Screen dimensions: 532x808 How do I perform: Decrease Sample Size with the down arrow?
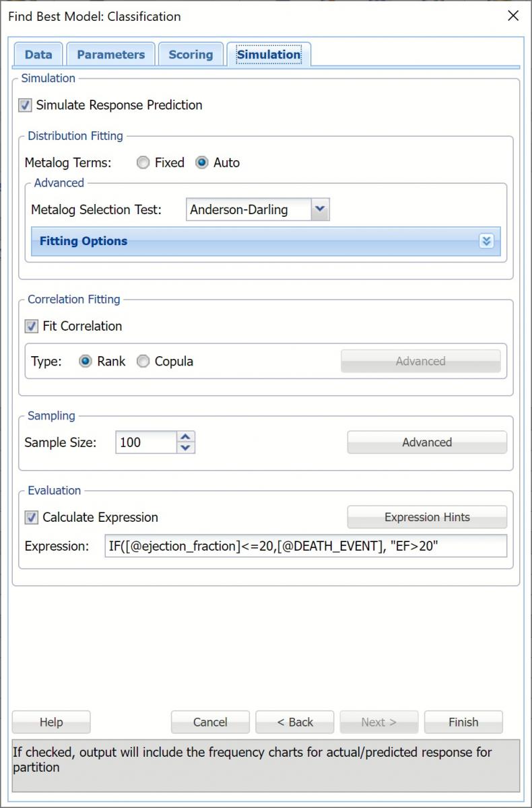point(186,448)
